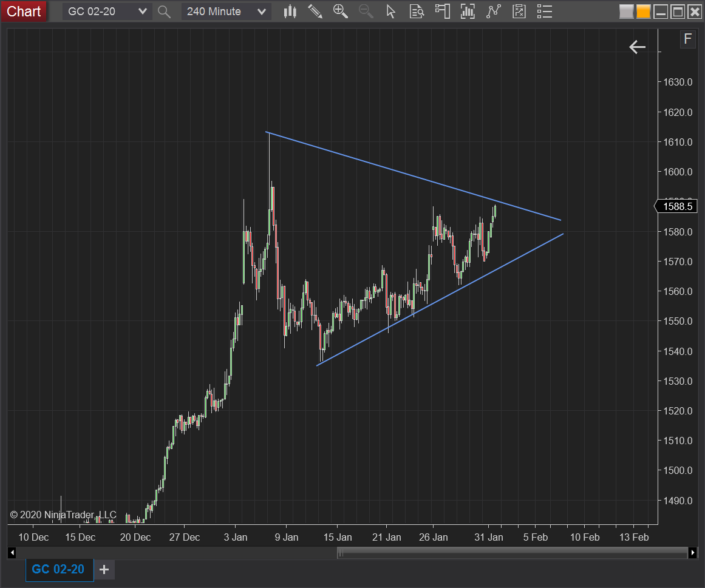Click the zoom out tool
705x588 pixels.
point(366,12)
